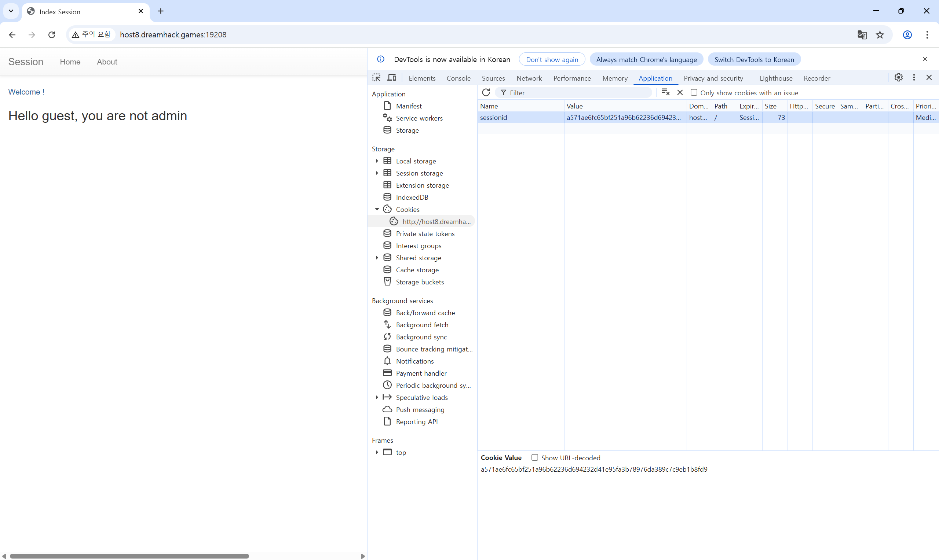Open the About link in navbar

(x=107, y=62)
